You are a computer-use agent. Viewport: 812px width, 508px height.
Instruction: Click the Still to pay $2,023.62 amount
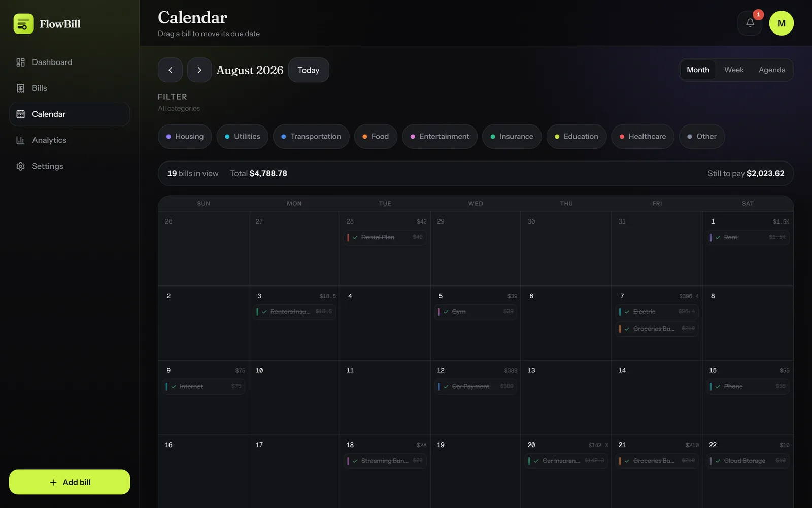746,174
